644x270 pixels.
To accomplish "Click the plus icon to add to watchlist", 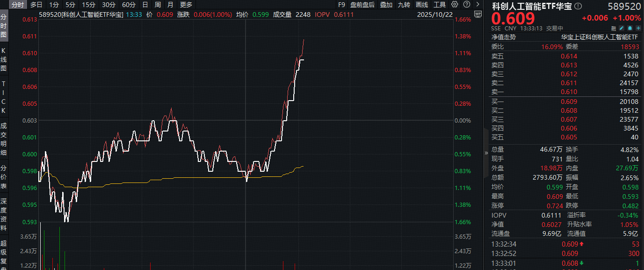I will click(x=638, y=28).
